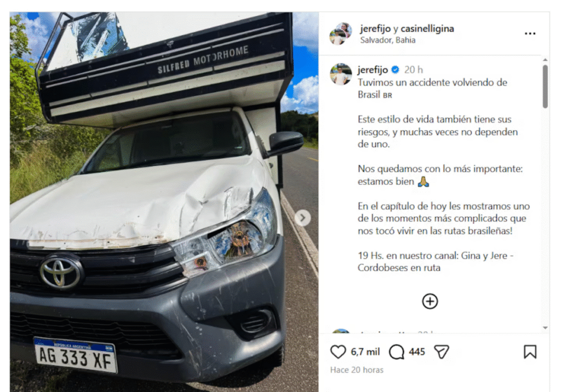The width and height of the screenshot is (561, 392).
Task: Share post with paper plane icon
Action: 441,352
